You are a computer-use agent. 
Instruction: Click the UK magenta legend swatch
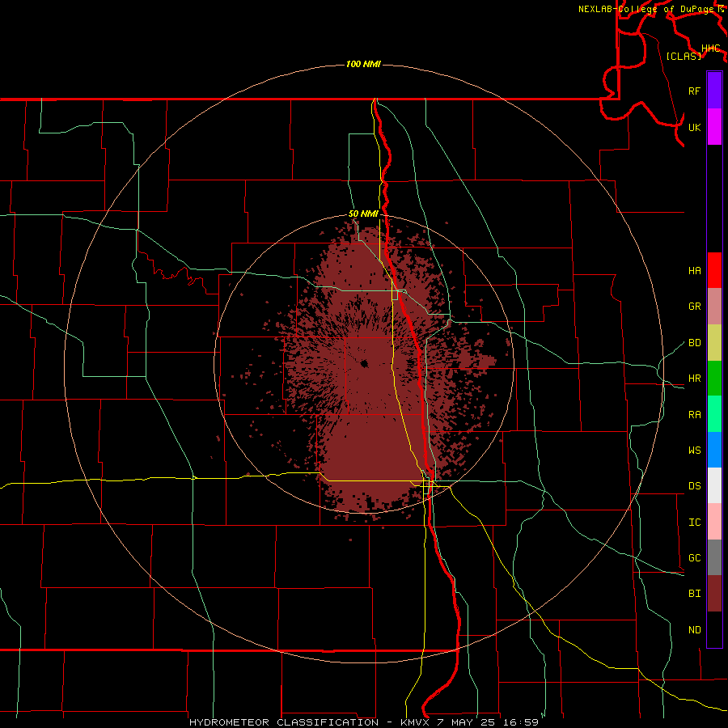[714, 127]
